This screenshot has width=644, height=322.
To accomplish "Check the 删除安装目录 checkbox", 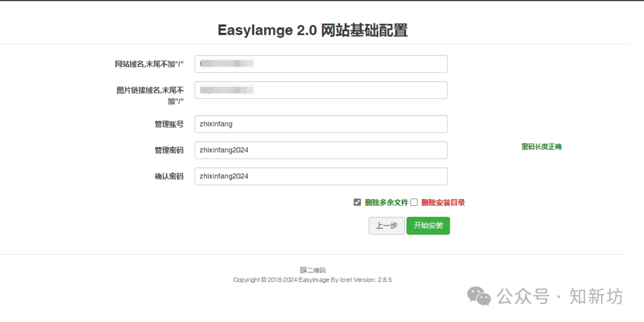I will click(414, 202).
